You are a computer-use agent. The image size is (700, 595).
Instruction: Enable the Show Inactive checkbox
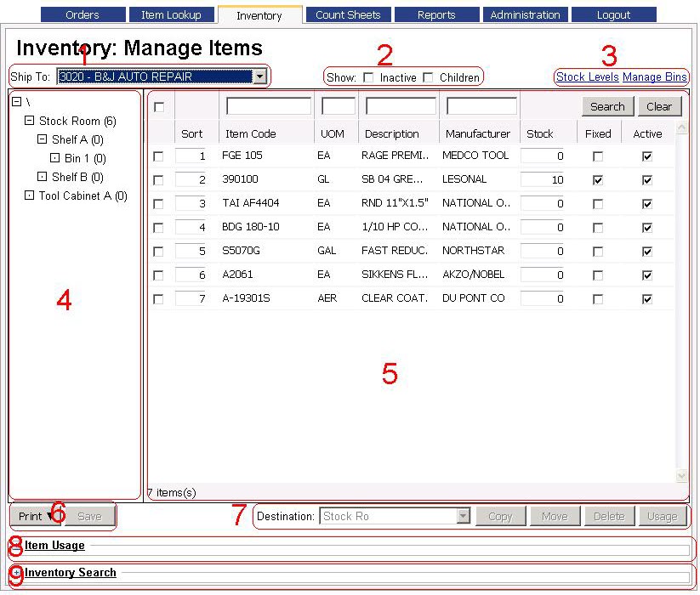pyautogui.click(x=368, y=77)
